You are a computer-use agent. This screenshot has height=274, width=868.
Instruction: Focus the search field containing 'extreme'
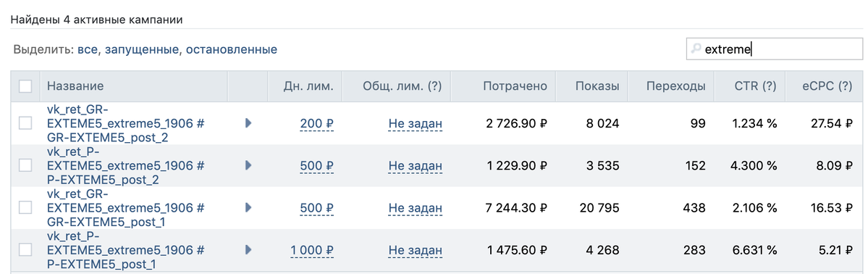pos(775,49)
